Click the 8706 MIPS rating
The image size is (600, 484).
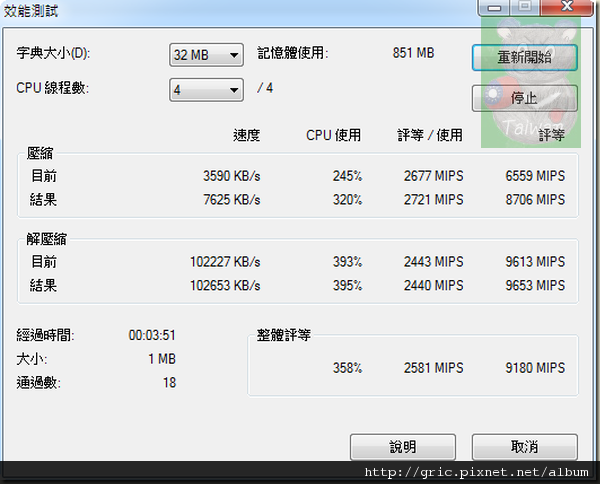(x=535, y=200)
